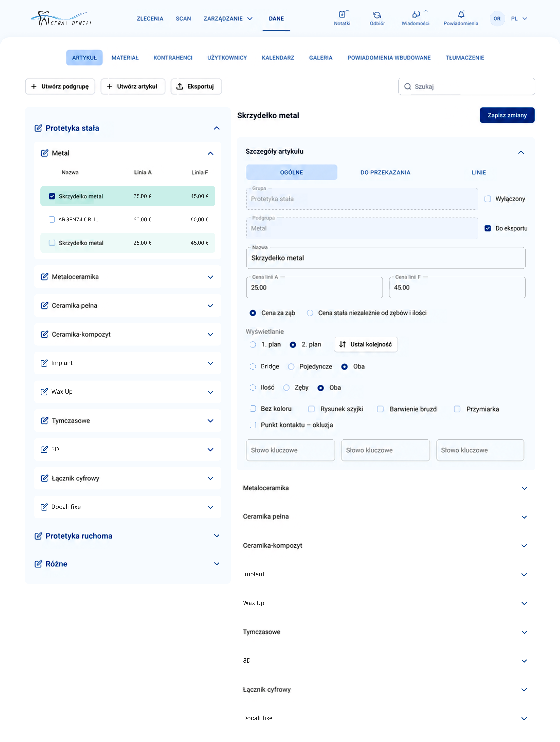Click the Szukaj search field
560x742 pixels.
pyautogui.click(x=466, y=87)
